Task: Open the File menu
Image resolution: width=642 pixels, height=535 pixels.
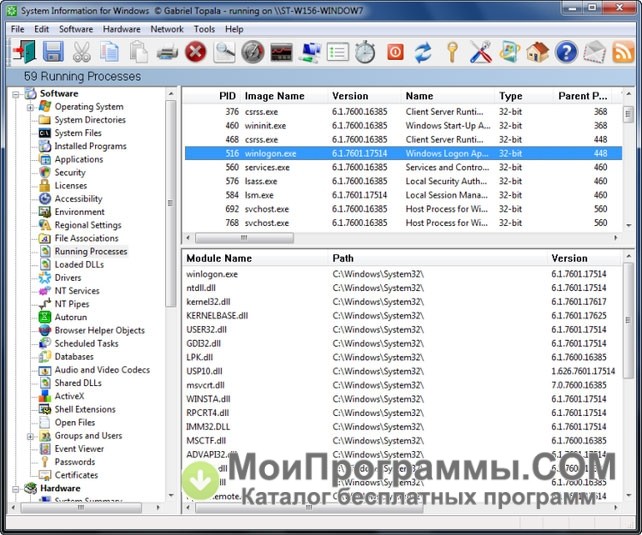Action: point(18,29)
